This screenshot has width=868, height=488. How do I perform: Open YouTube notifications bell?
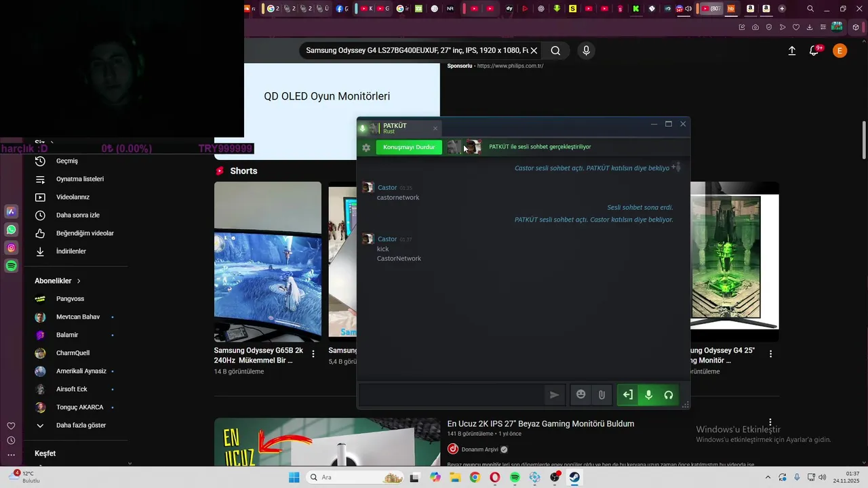click(814, 51)
